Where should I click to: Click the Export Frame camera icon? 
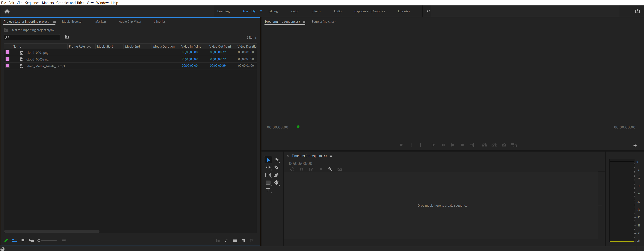coord(504,145)
